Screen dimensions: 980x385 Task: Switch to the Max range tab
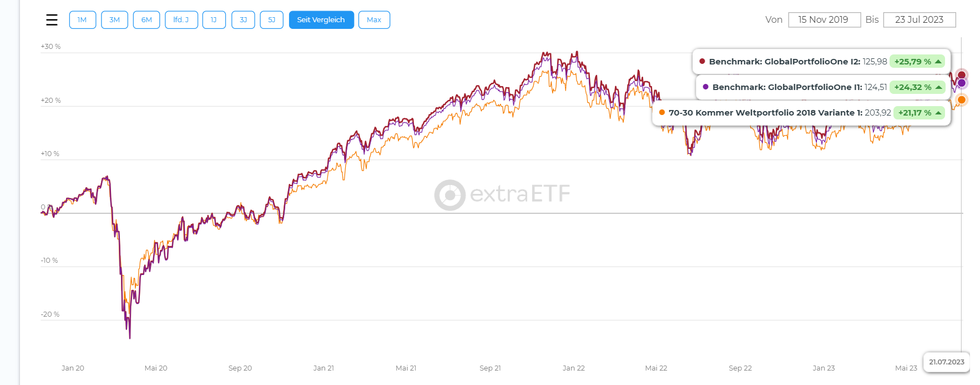pos(374,20)
